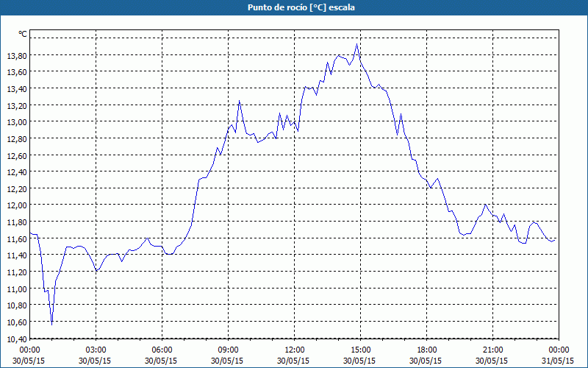The height and width of the screenshot is (368, 588).
Task: Select the 06:00 time label
Action: coord(162,350)
